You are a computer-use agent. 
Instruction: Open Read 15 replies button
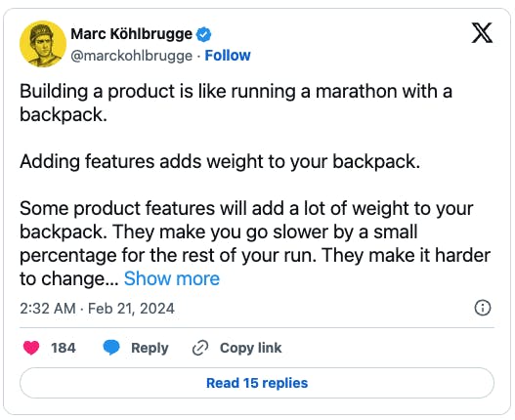point(257,383)
